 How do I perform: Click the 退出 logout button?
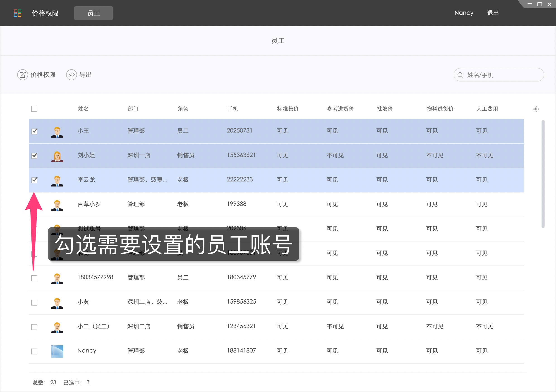tap(493, 13)
